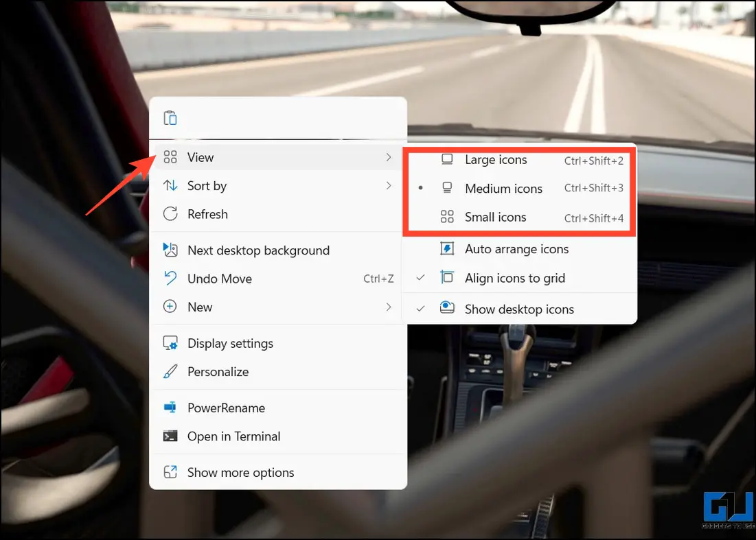Viewport: 756px width, 540px height.
Task: Expand the View submenu chevron
Action: click(x=389, y=158)
